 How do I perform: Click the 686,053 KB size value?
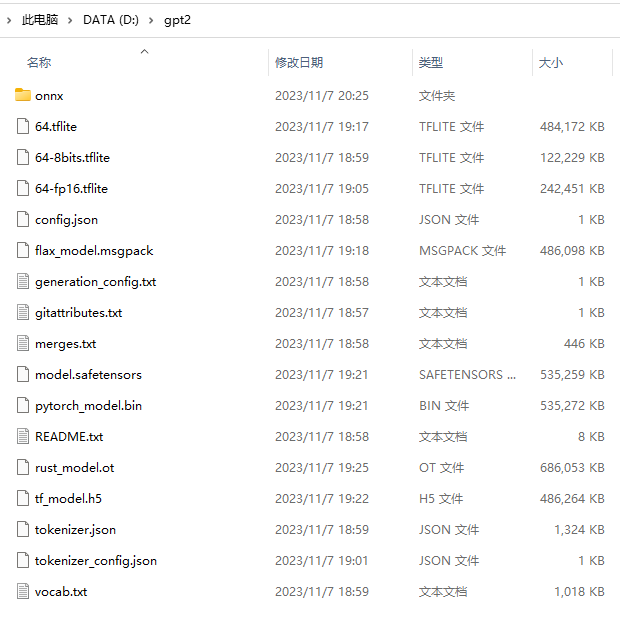(x=572, y=467)
